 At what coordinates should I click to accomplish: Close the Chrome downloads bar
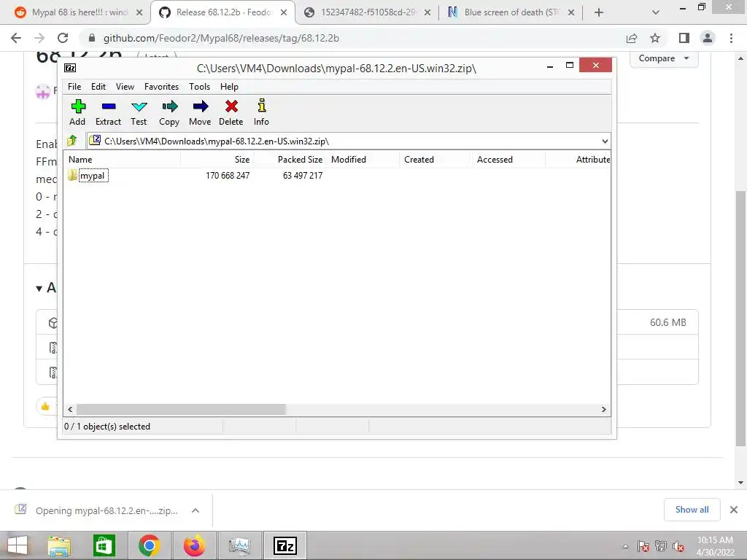point(734,510)
